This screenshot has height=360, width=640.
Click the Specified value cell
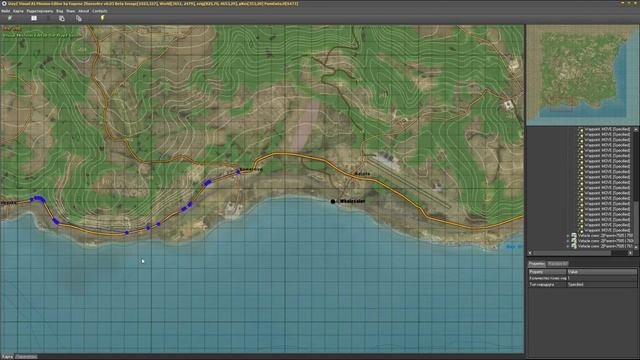click(602, 284)
